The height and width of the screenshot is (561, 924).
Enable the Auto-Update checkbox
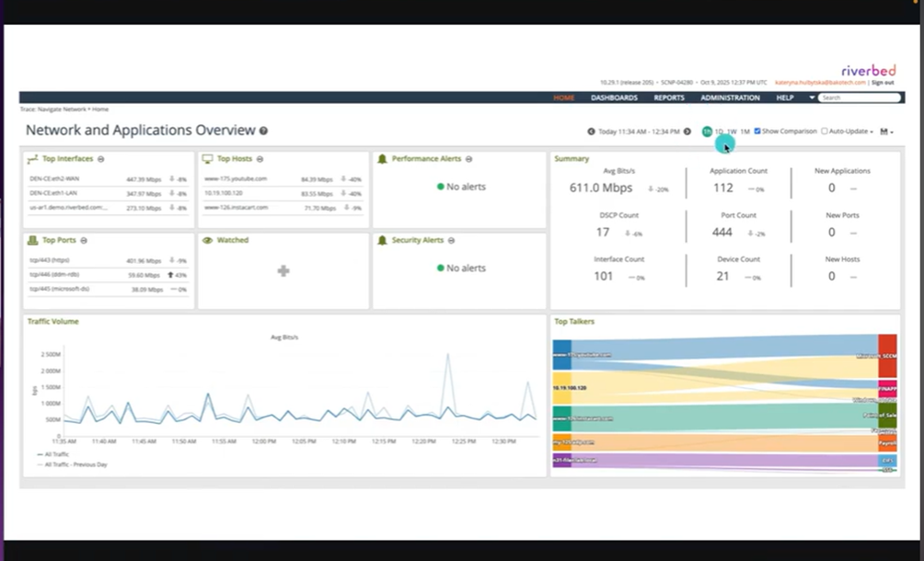point(825,132)
